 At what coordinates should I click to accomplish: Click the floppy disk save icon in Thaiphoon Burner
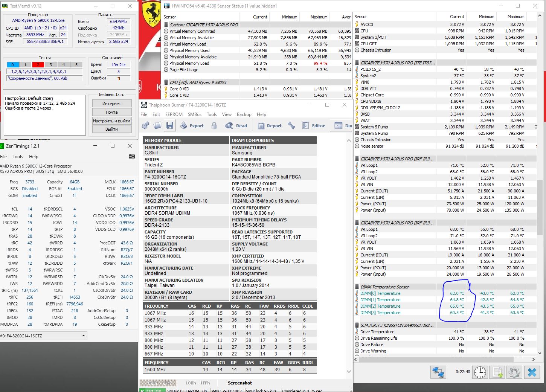click(169, 126)
